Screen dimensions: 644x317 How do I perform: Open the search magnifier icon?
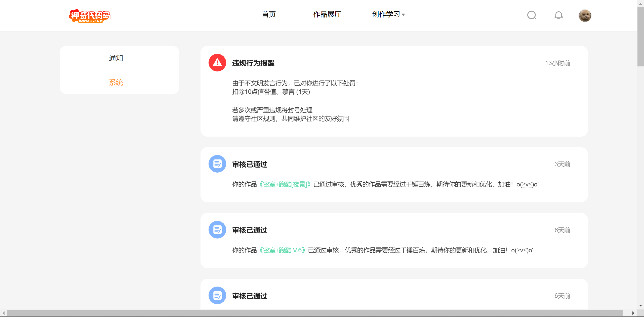point(532,15)
